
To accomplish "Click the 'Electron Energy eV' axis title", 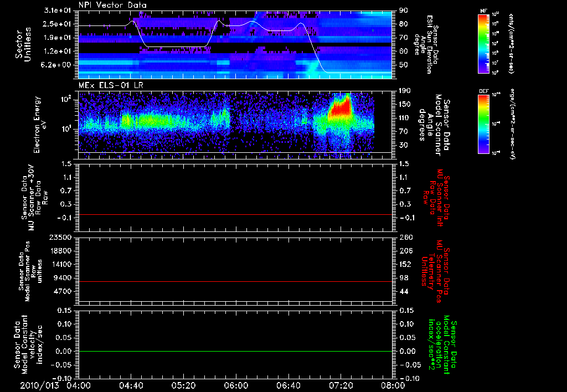I will [40, 125].
